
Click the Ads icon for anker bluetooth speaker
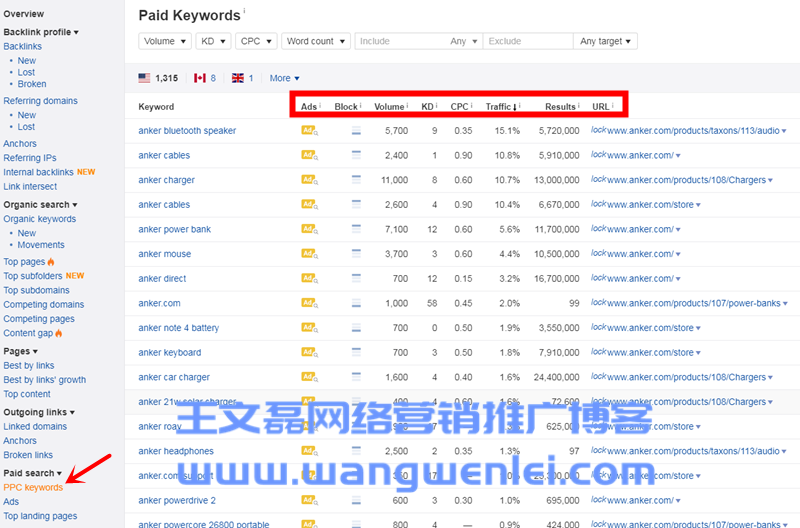coord(309,131)
